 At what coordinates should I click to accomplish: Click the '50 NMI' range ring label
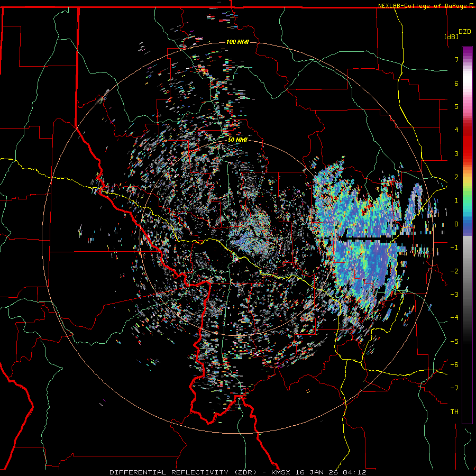point(237,140)
